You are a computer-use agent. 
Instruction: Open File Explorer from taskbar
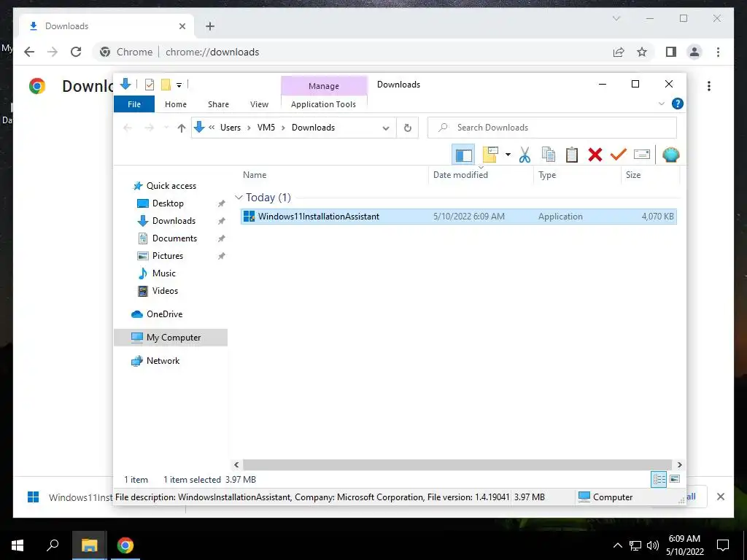click(x=89, y=545)
